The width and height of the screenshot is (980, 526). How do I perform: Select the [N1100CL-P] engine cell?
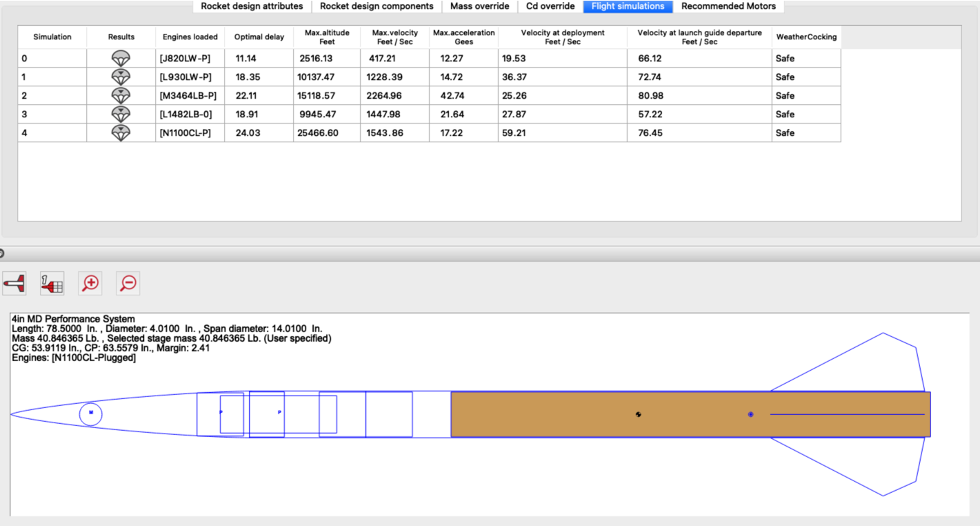[x=190, y=133]
